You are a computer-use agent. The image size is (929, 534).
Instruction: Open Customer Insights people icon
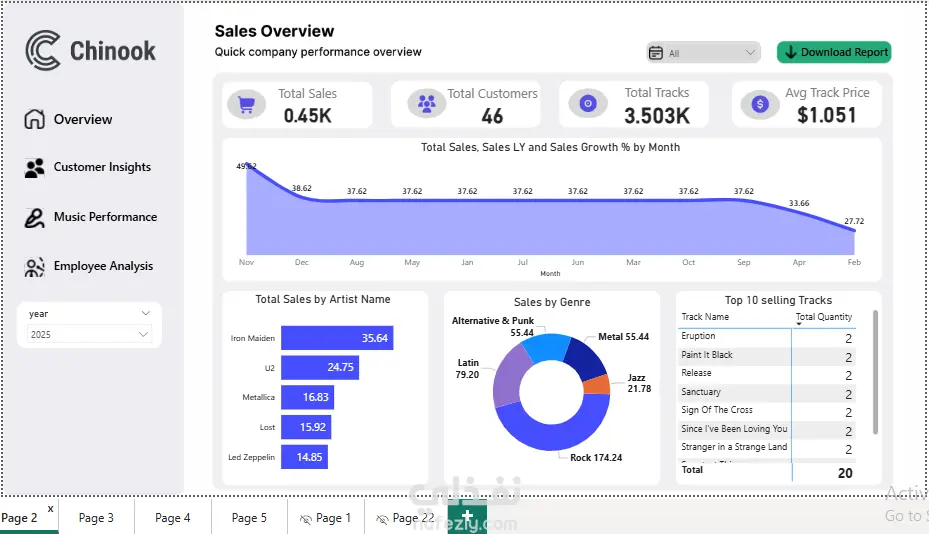tap(34, 168)
